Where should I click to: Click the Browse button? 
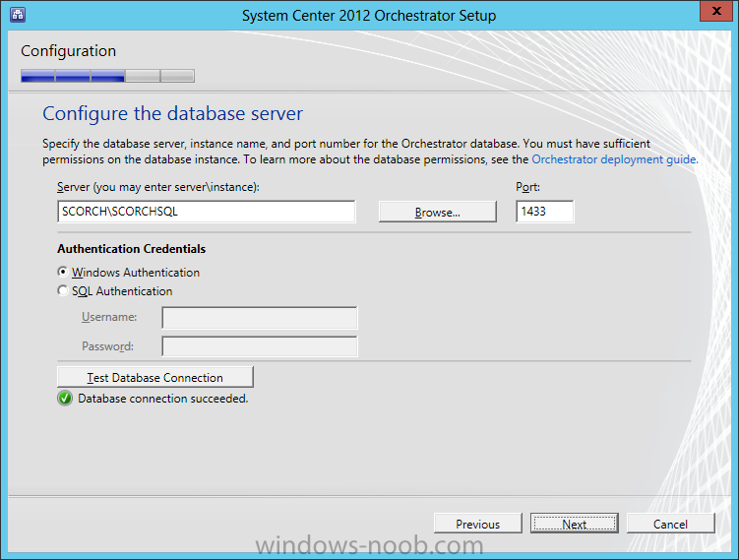[x=437, y=212]
